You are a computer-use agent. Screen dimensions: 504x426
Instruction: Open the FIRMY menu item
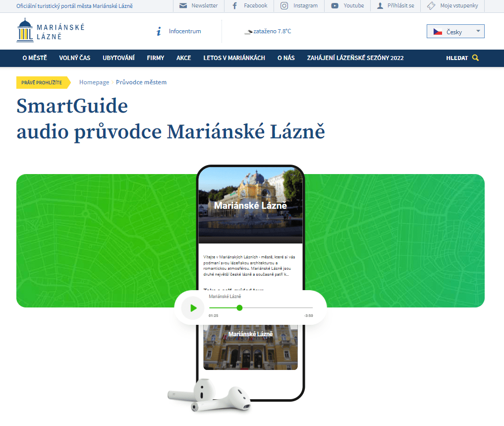click(155, 58)
